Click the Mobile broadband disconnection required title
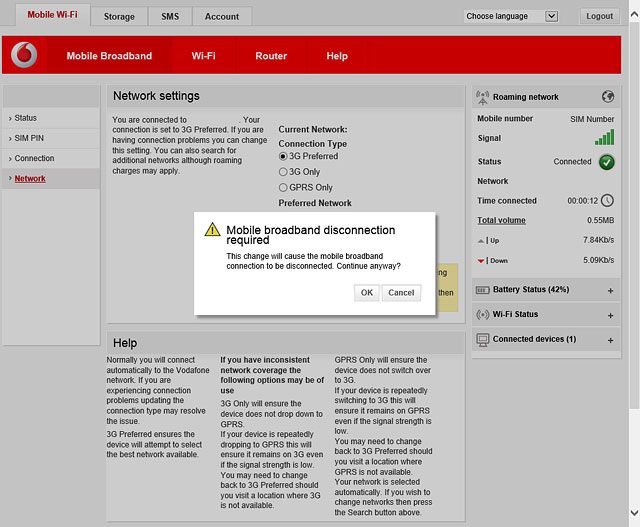 click(311, 235)
